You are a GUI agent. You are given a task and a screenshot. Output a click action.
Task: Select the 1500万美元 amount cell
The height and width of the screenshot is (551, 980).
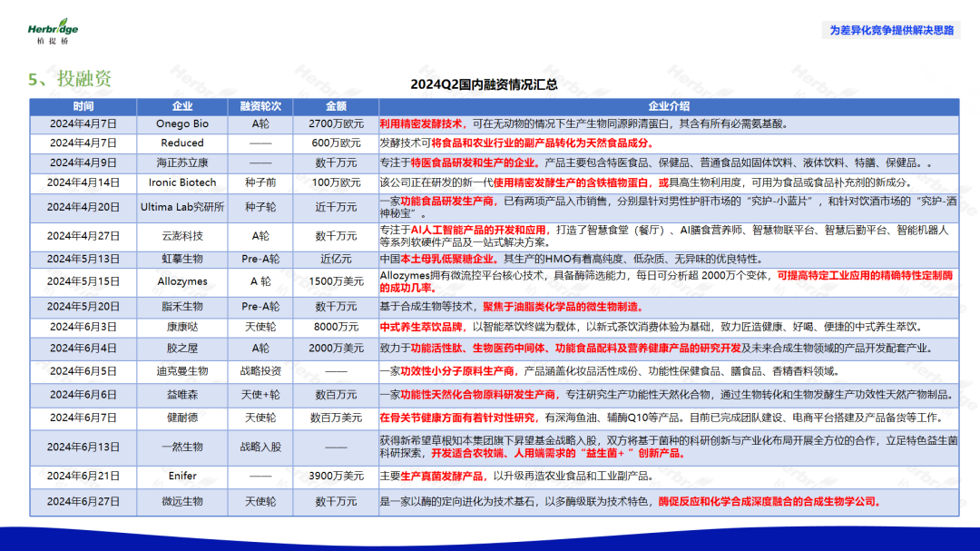[336, 281]
